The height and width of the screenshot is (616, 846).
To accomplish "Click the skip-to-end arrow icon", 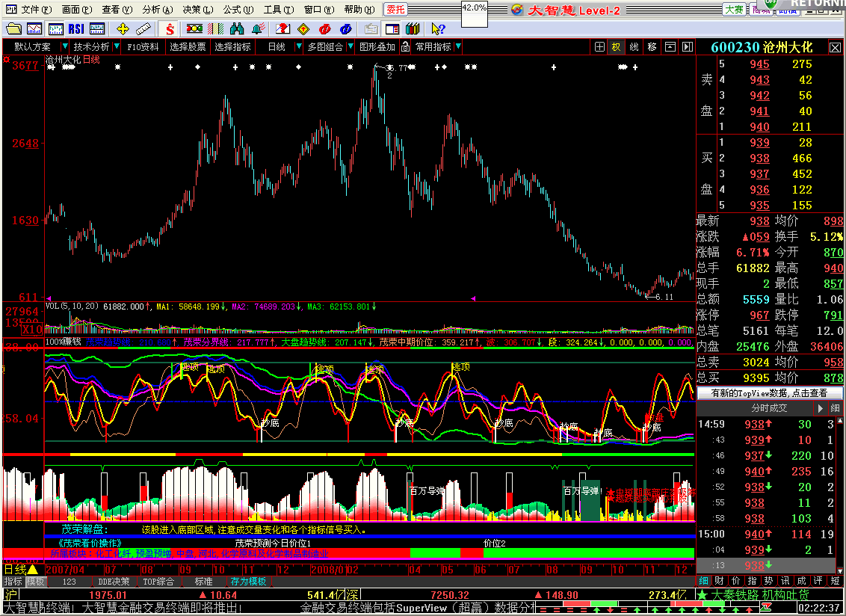I will click(x=687, y=47).
